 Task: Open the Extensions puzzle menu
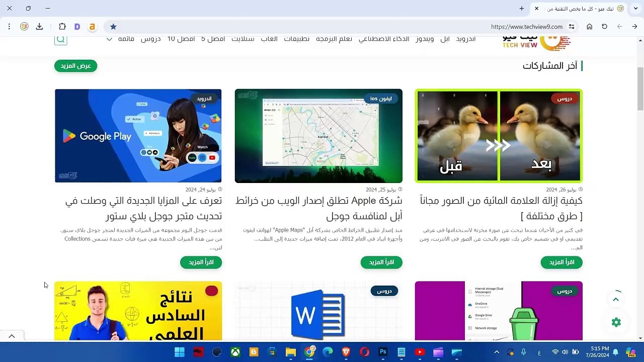coord(62,27)
